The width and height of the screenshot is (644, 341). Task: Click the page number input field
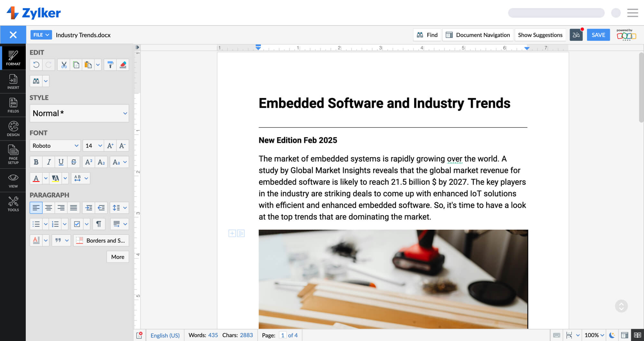pyautogui.click(x=282, y=335)
